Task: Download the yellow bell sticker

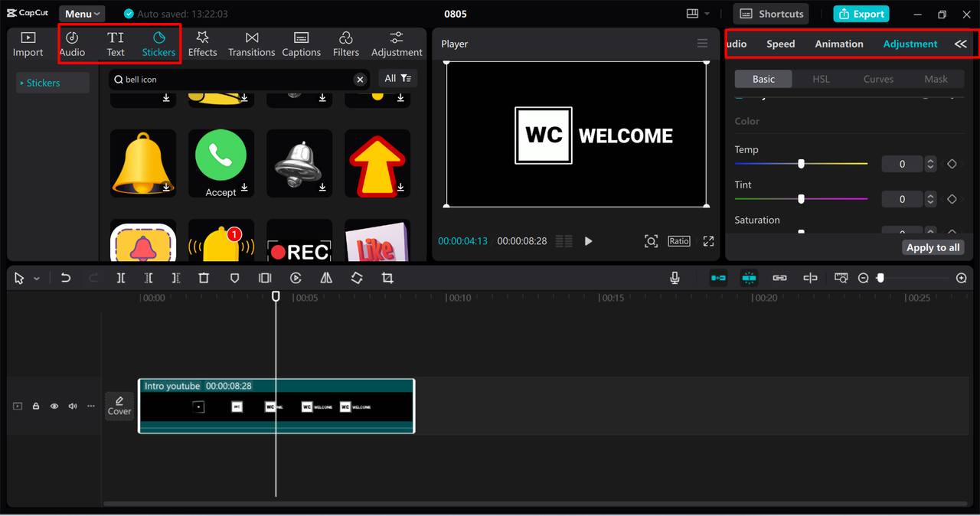Action: pyautogui.click(x=166, y=188)
